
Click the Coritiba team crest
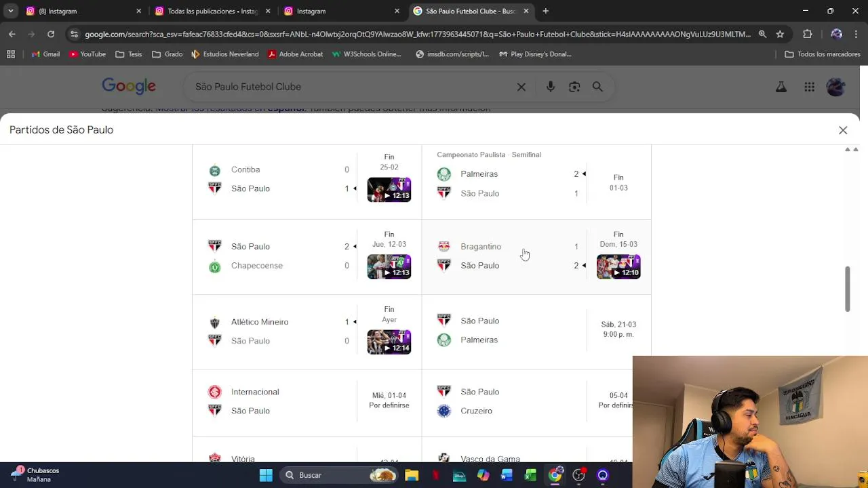point(215,170)
